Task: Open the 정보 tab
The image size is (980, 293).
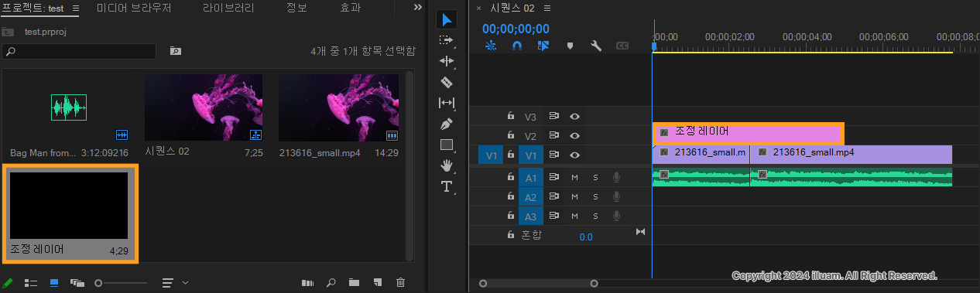Action: click(x=297, y=8)
